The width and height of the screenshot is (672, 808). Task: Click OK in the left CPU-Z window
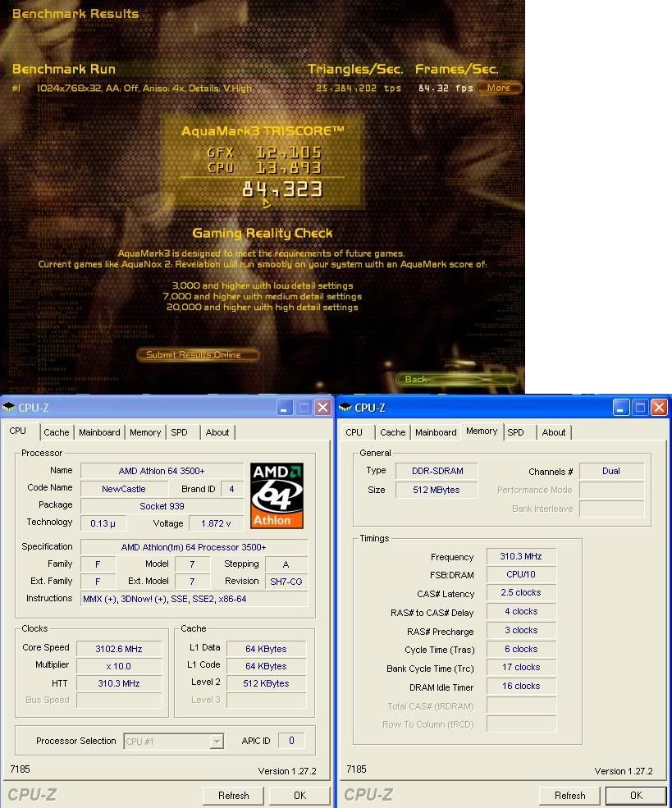pyautogui.click(x=299, y=796)
